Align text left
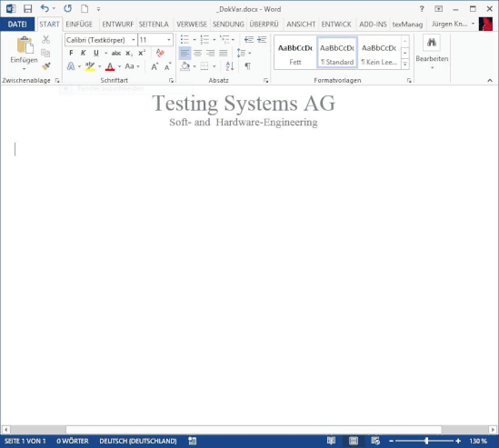 (x=185, y=53)
